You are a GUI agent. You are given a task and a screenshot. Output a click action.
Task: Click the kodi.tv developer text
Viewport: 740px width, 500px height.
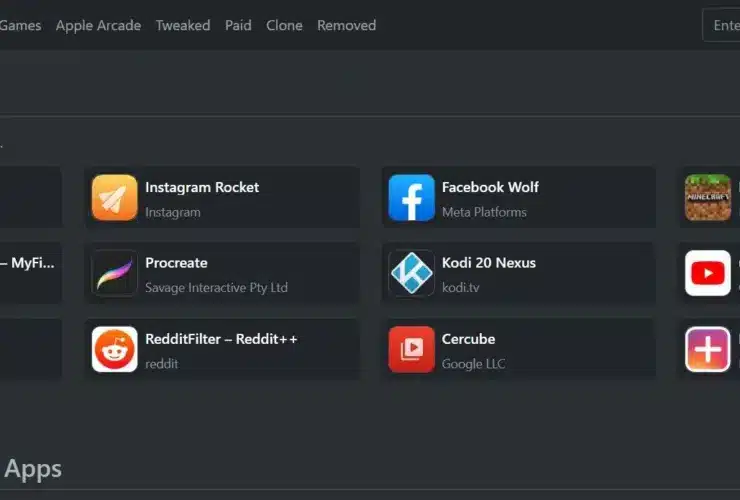(461, 288)
